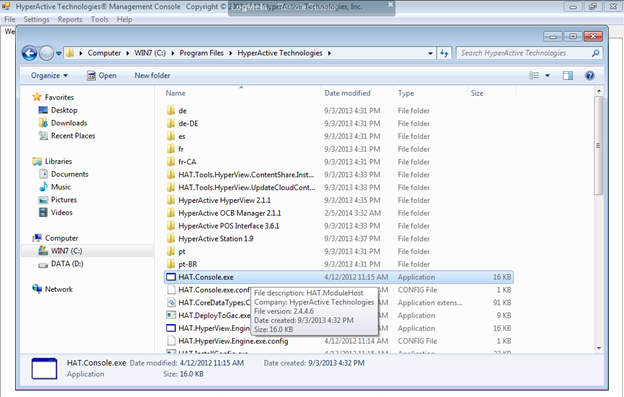The width and height of the screenshot is (624, 397).
Task: Click the file list scroll down arrow
Action: click(599, 348)
